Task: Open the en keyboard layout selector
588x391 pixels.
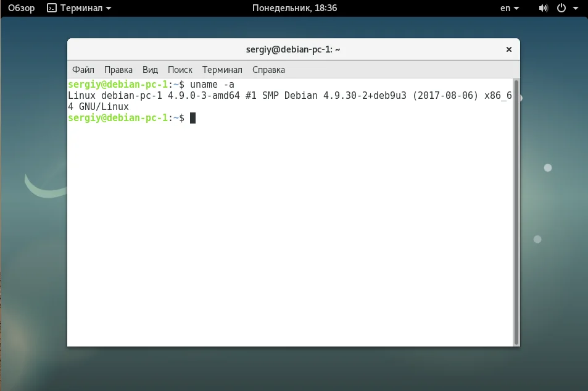Action: (509, 8)
